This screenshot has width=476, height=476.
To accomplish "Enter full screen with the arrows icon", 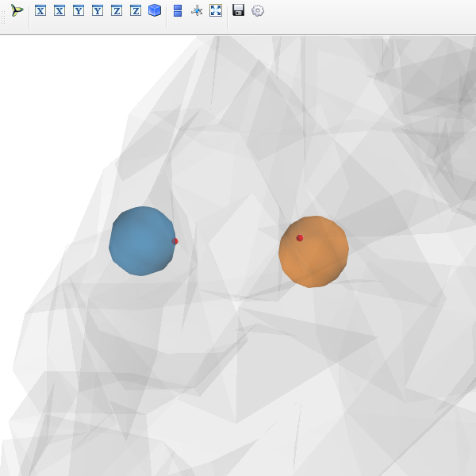I will [216, 10].
